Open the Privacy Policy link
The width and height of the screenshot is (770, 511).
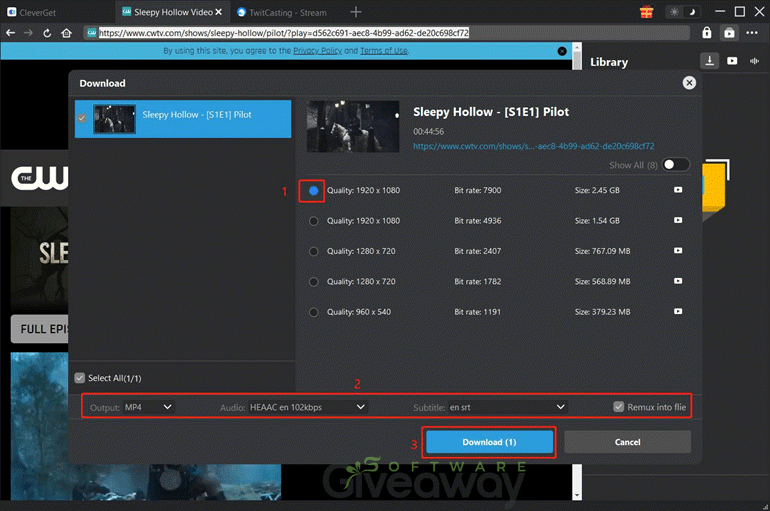coord(318,51)
